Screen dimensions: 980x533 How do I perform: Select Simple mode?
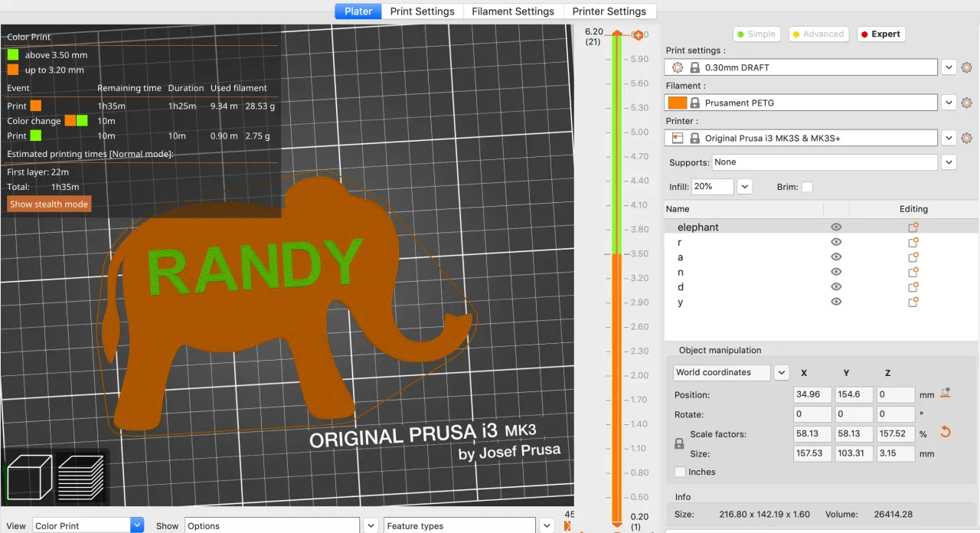tap(755, 34)
